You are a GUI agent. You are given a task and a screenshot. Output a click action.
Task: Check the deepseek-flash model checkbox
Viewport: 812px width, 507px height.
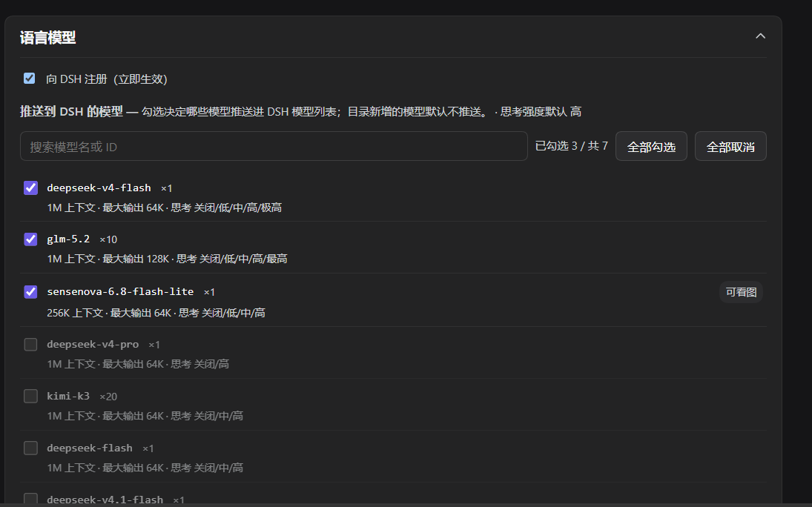click(x=30, y=448)
